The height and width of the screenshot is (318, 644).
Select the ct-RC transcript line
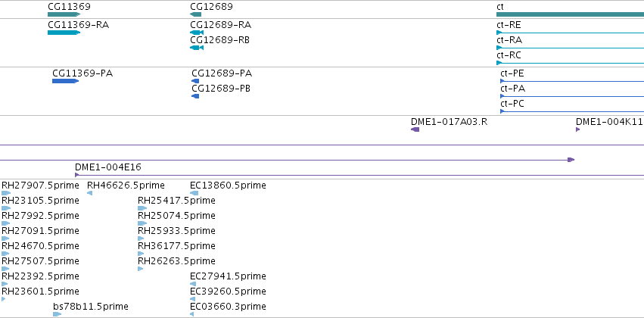(x=570, y=63)
